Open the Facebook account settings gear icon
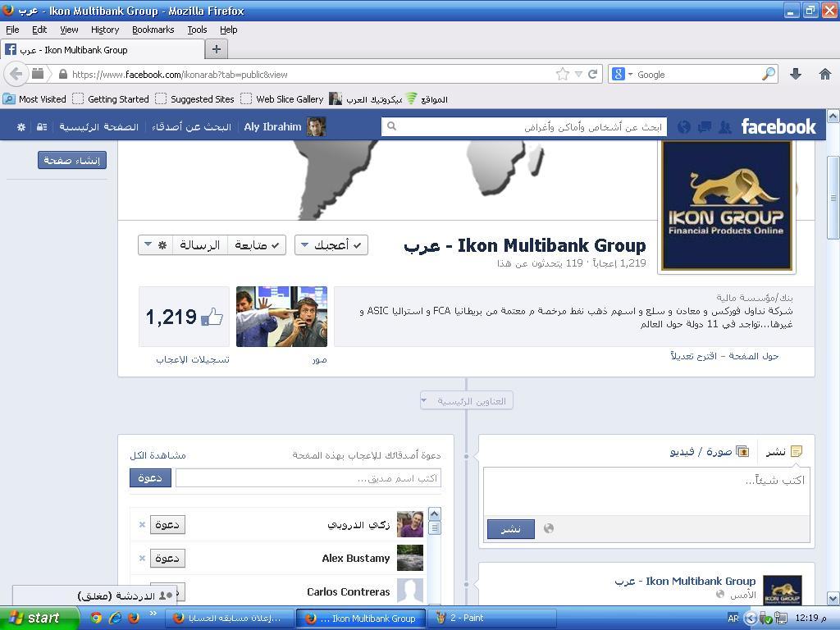Viewport: 840px width, 630px height. pos(21,127)
